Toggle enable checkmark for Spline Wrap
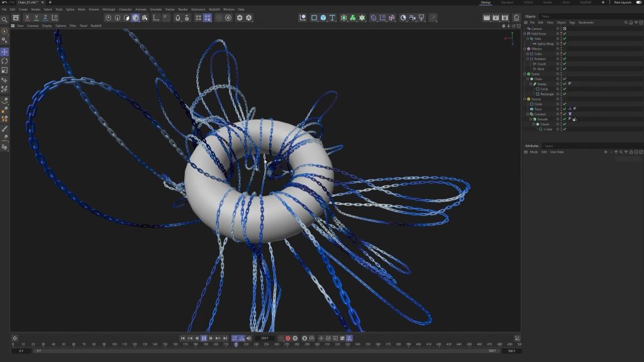This screenshot has height=362, width=644. [565, 43]
